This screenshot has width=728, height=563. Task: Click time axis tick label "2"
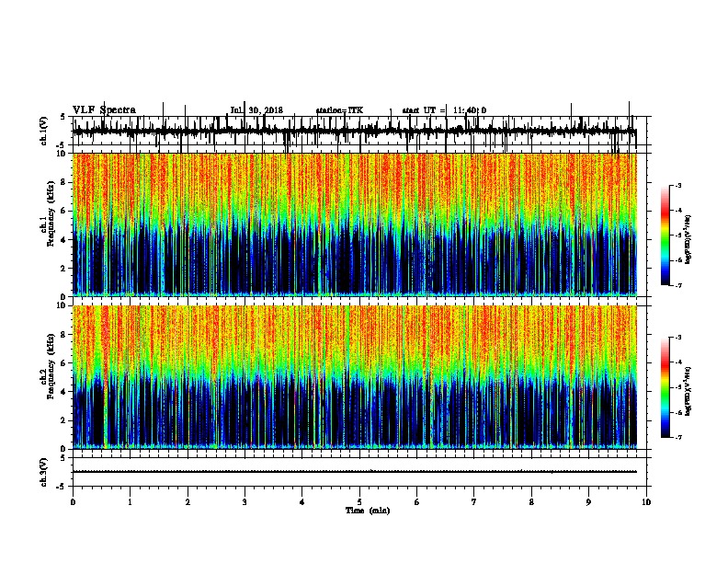[188, 502]
